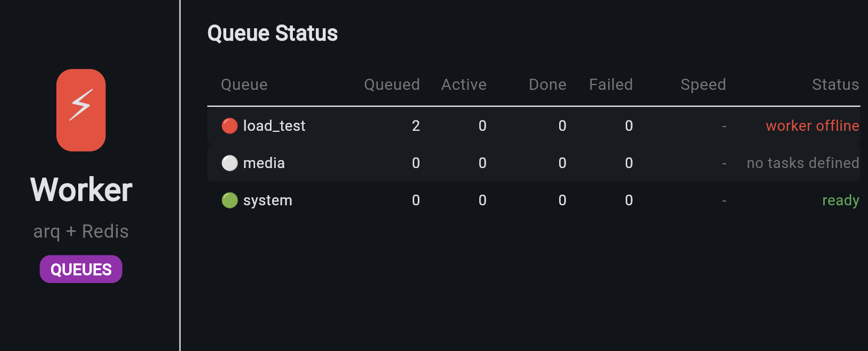Click the red lightning bolt Worker icon

[81, 110]
